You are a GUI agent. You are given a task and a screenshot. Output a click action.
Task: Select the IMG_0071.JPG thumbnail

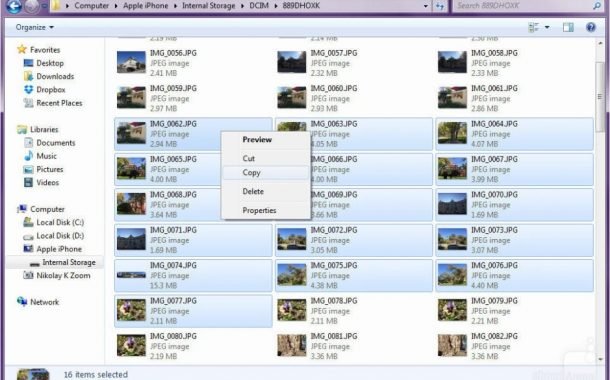pos(131,239)
